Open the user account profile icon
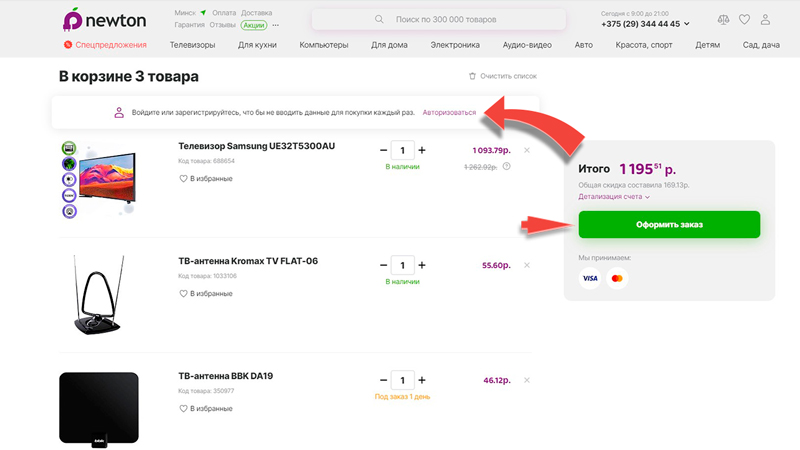This screenshot has width=800, height=450. click(765, 19)
